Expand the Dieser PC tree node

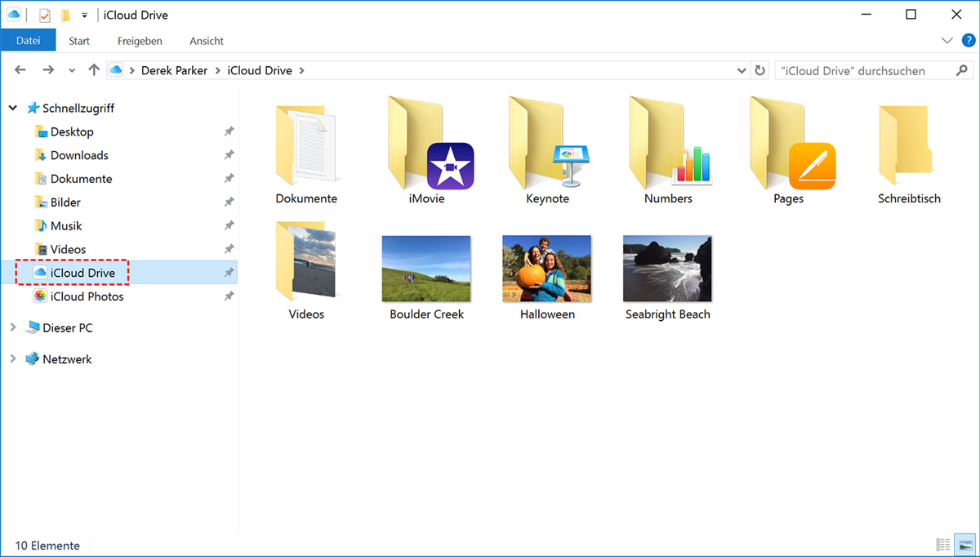[x=13, y=328]
